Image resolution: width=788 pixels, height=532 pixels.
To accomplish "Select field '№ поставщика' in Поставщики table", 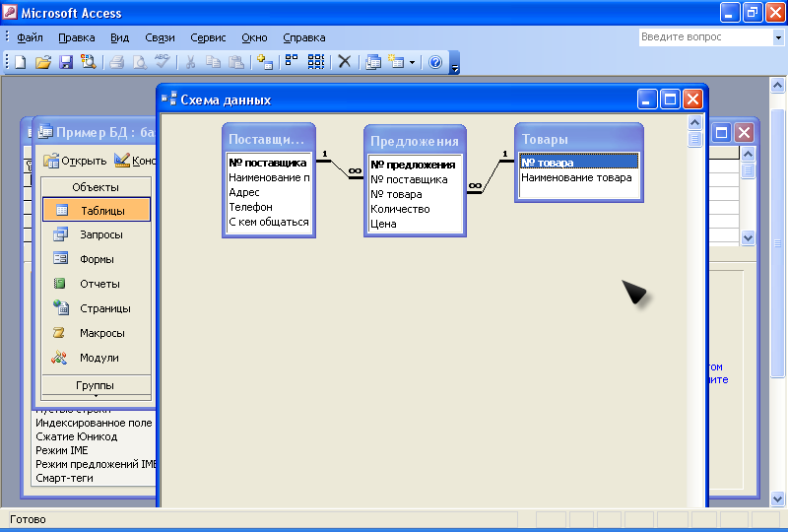I will pos(268,163).
